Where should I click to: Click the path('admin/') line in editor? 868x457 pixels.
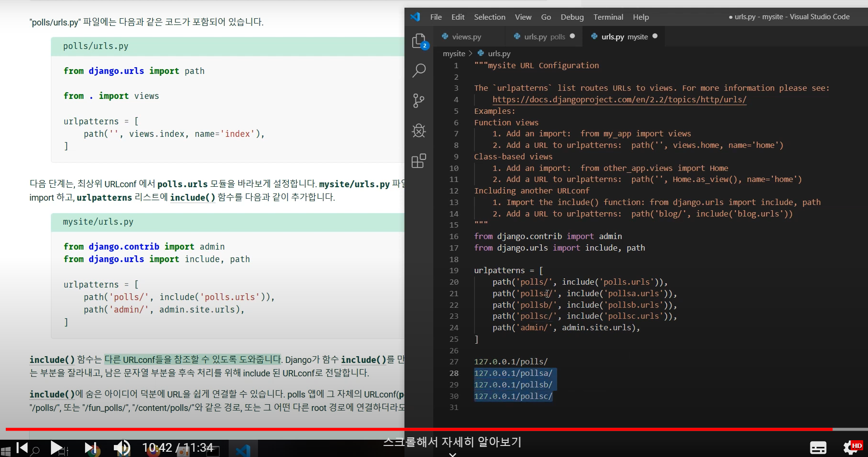click(x=566, y=327)
